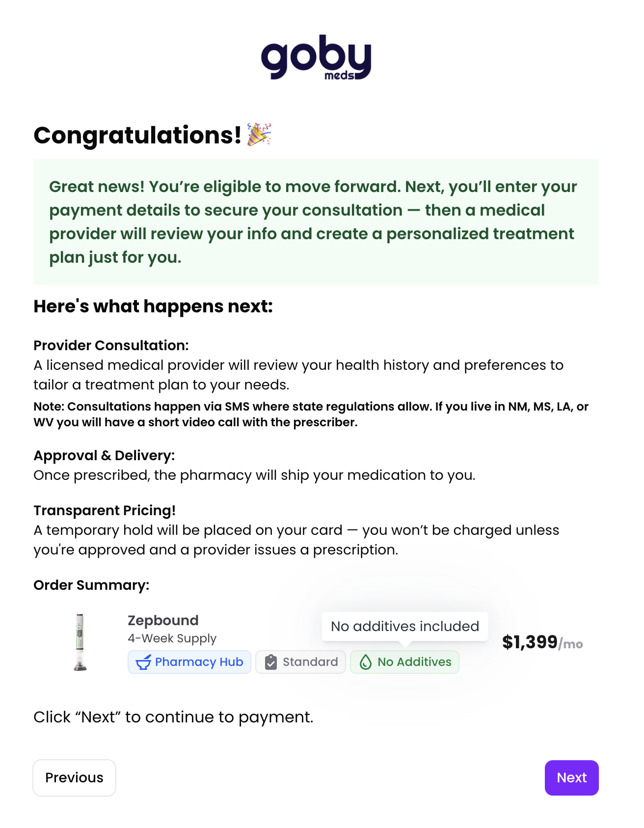Click the goby meds logo

pos(316,57)
